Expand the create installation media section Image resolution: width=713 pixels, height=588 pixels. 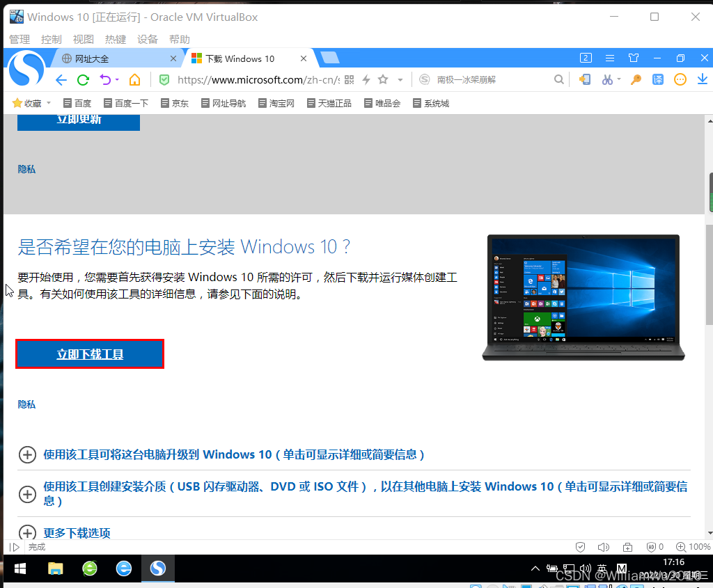pos(27,494)
